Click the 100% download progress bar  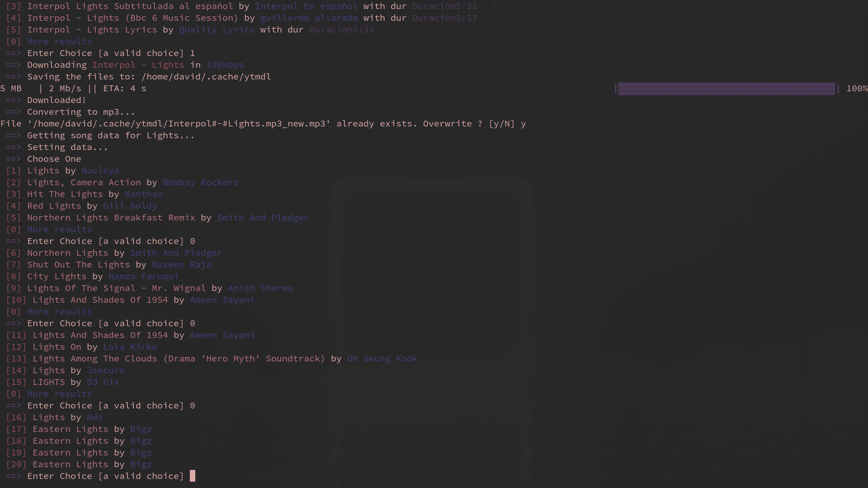[x=726, y=89]
